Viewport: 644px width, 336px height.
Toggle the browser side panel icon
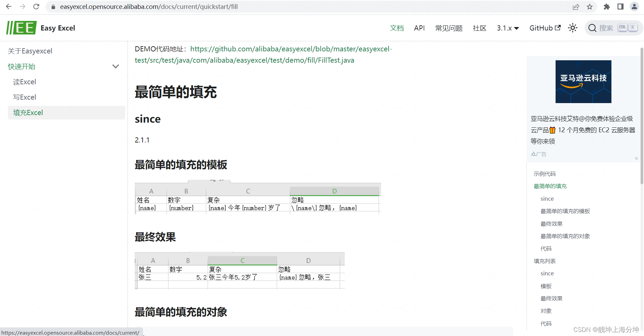click(x=620, y=7)
